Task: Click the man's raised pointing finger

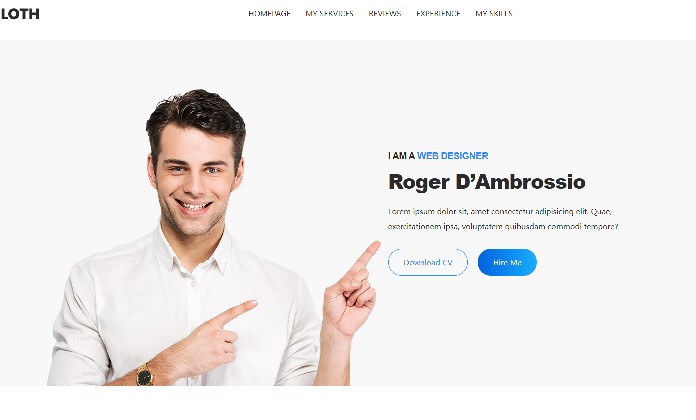Action: (x=366, y=257)
